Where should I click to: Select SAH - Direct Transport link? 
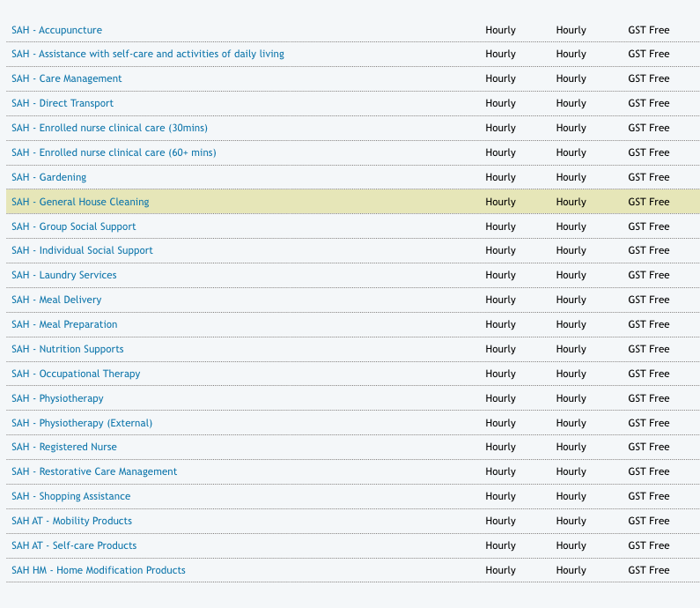(63, 103)
